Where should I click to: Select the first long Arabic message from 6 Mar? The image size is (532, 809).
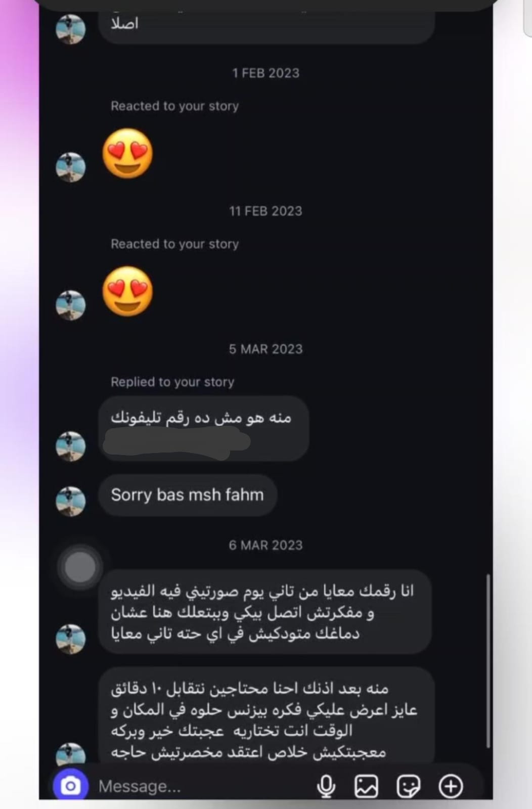[x=265, y=612]
